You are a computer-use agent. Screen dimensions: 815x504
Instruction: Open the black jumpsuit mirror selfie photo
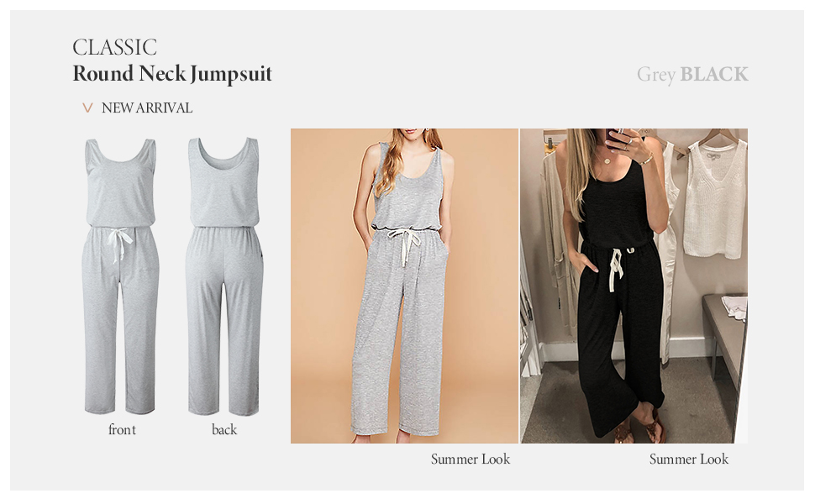point(634,286)
